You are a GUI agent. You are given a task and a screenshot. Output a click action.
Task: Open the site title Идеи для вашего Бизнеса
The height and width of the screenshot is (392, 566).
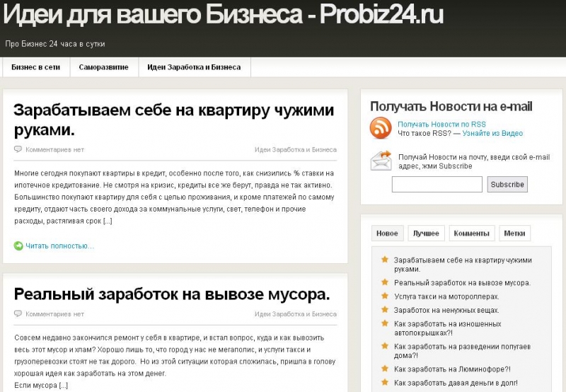coord(223,14)
